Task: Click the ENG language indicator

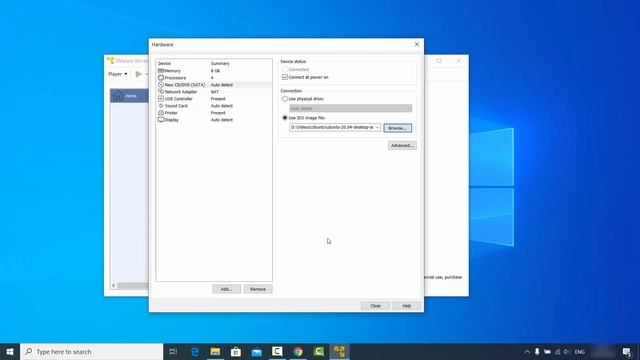Action: 580,351
